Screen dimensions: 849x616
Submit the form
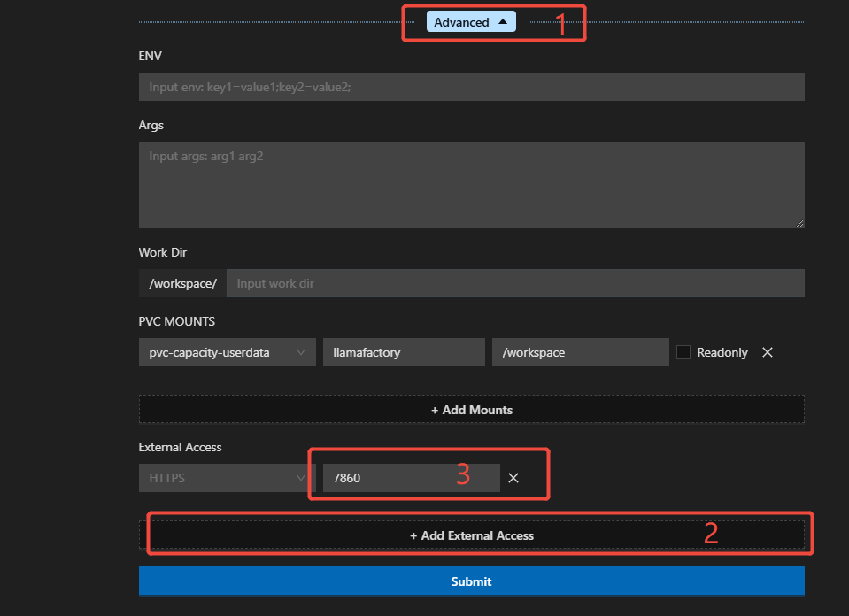(x=471, y=581)
